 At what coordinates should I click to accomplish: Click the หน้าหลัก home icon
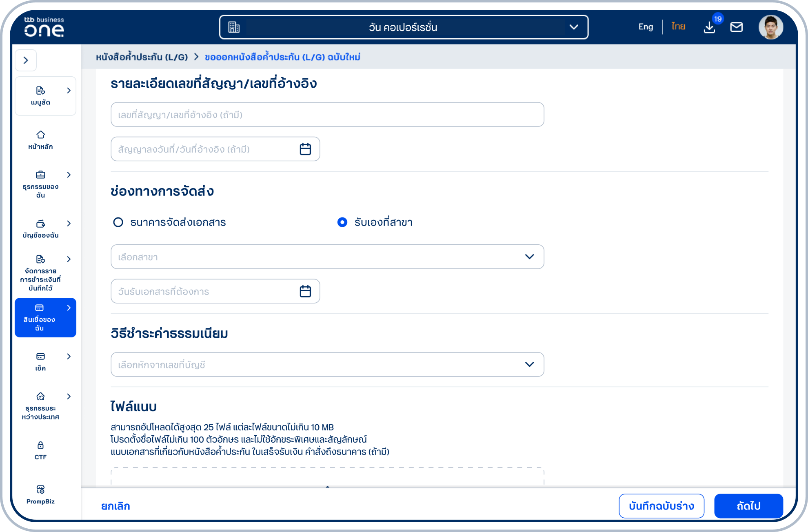coord(40,135)
